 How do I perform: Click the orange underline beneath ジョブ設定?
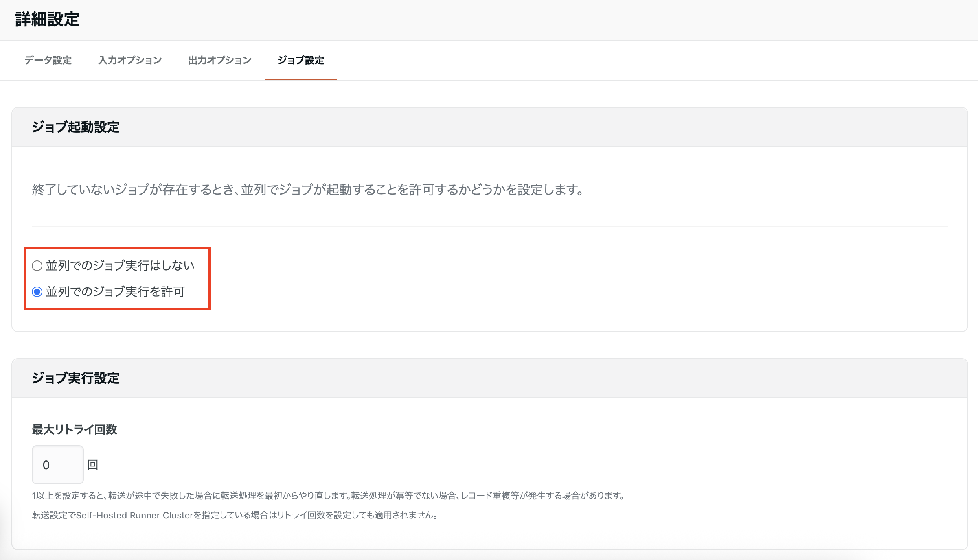(x=301, y=81)
